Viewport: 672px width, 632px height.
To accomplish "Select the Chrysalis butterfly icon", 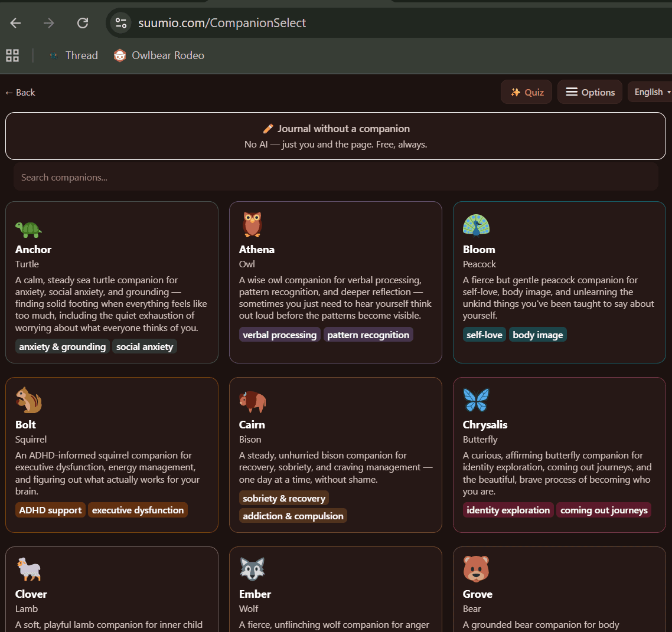I will point(476,399).
